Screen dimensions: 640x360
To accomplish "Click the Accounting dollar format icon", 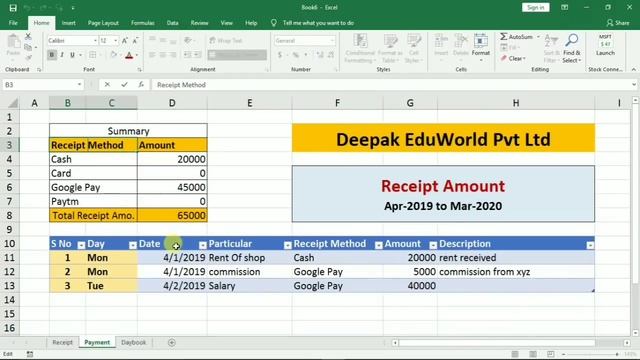I will pos(280,55).
